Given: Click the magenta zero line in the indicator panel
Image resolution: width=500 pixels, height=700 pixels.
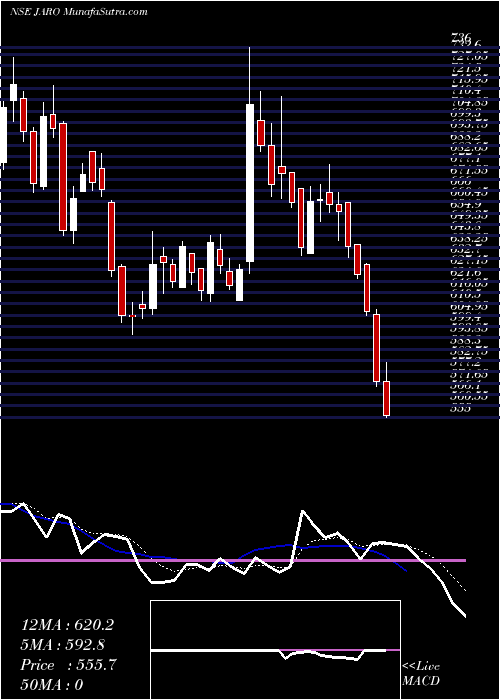Looking at the screenshot, I should 233,560.
